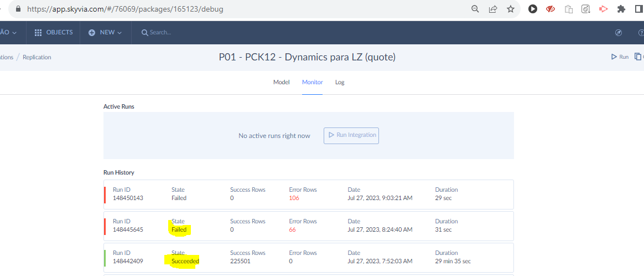
Task: Expand the NEW dropdown menu
Action: 105,33
